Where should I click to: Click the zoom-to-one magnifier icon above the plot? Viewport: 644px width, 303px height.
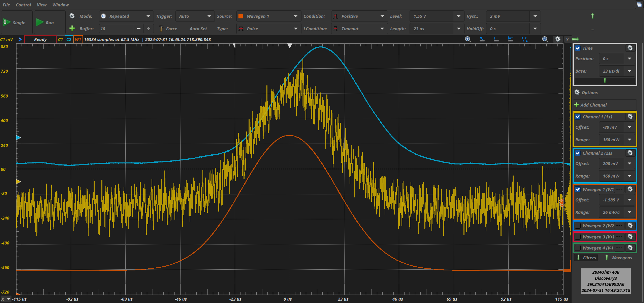tap(468, 39)
